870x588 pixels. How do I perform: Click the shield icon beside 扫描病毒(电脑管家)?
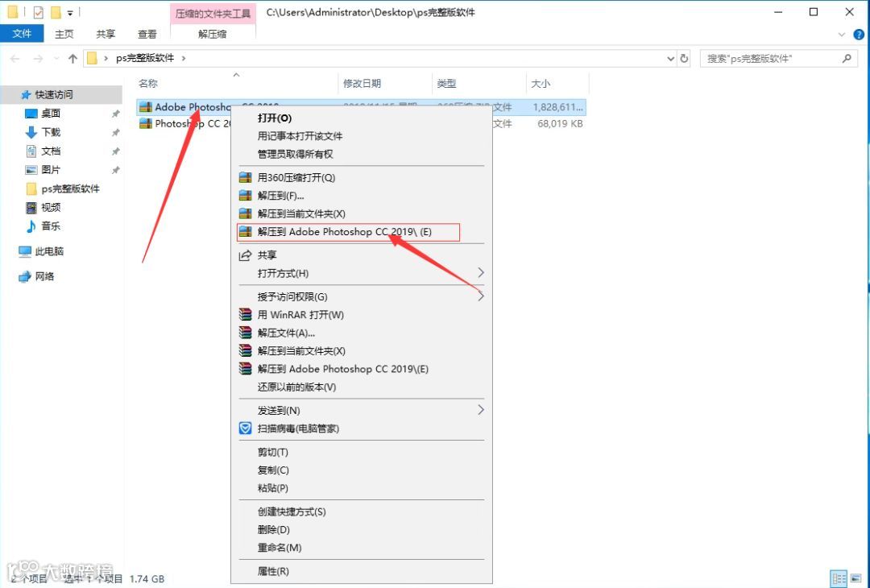(x=245, y=429)
